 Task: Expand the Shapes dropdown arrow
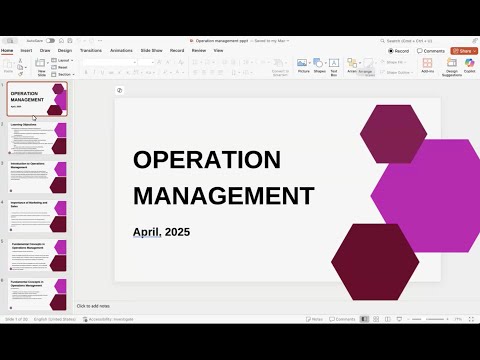tap(325, 63)
